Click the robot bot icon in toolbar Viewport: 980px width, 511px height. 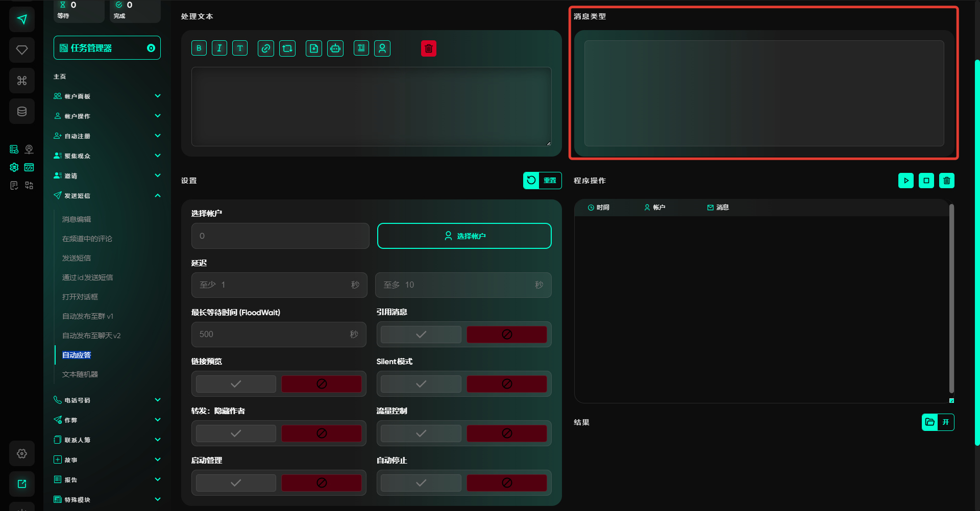(x=335, y=48)
